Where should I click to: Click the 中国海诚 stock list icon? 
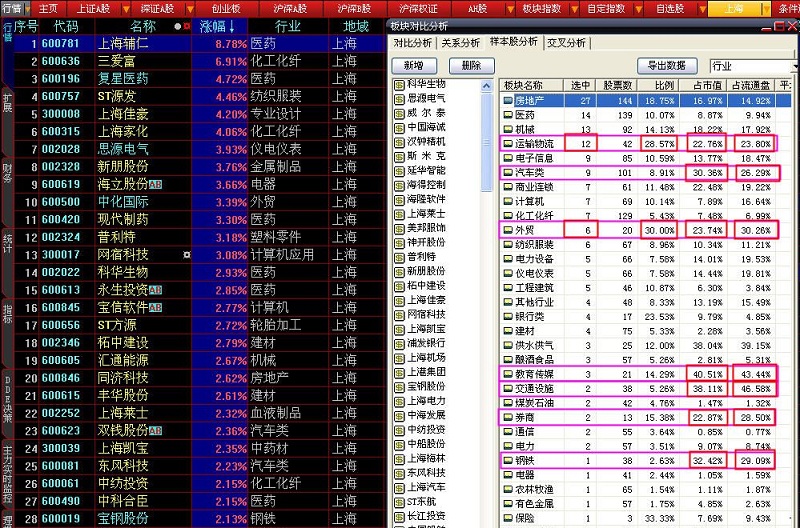(x=399, y=128)
